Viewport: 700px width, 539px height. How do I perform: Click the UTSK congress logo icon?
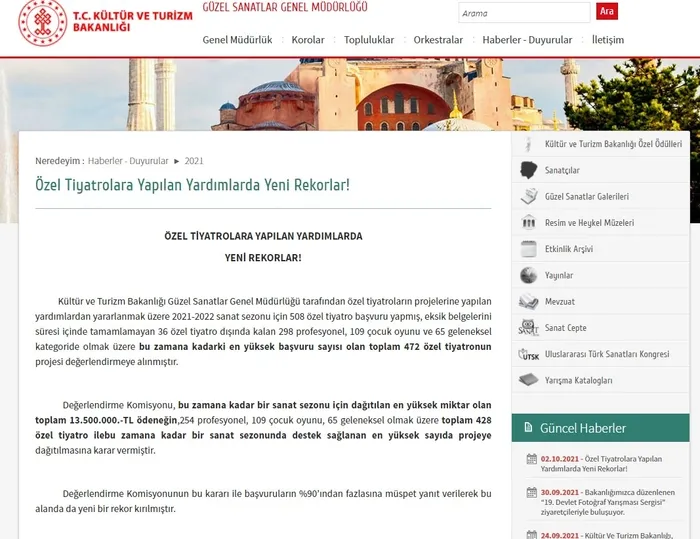(529, 354)
